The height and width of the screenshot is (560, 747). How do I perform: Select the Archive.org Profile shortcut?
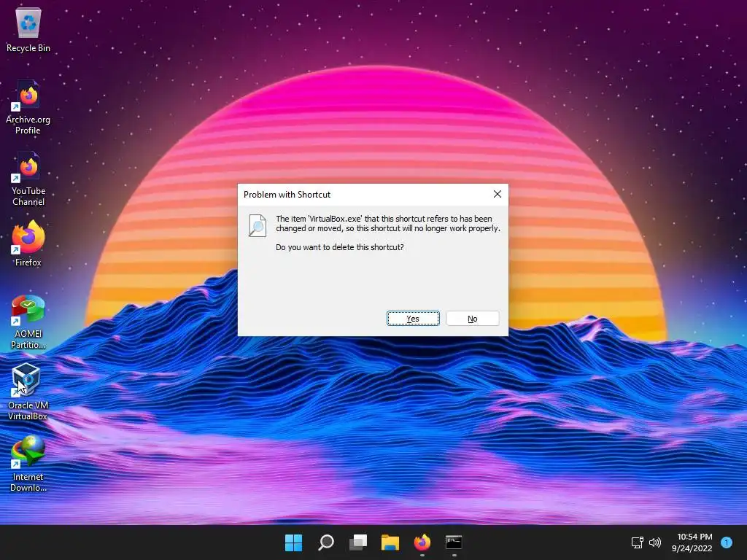coord(28,107)
